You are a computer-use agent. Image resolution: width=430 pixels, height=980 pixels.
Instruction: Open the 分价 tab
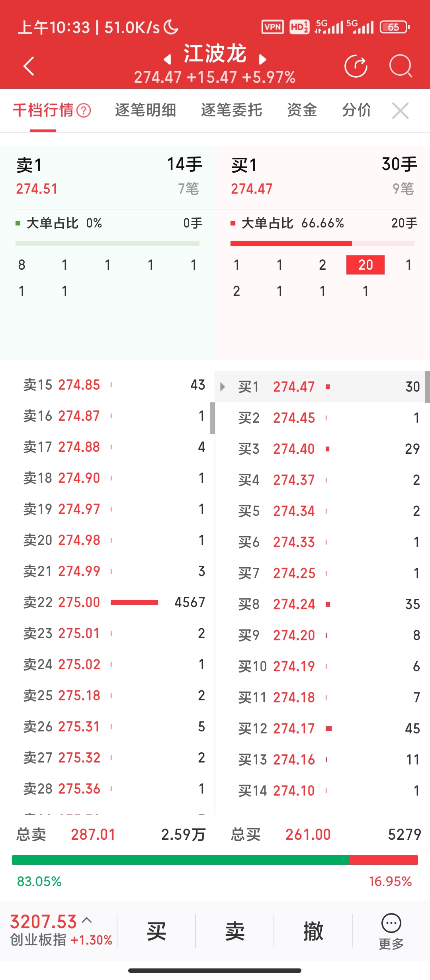tap(356, 110)
